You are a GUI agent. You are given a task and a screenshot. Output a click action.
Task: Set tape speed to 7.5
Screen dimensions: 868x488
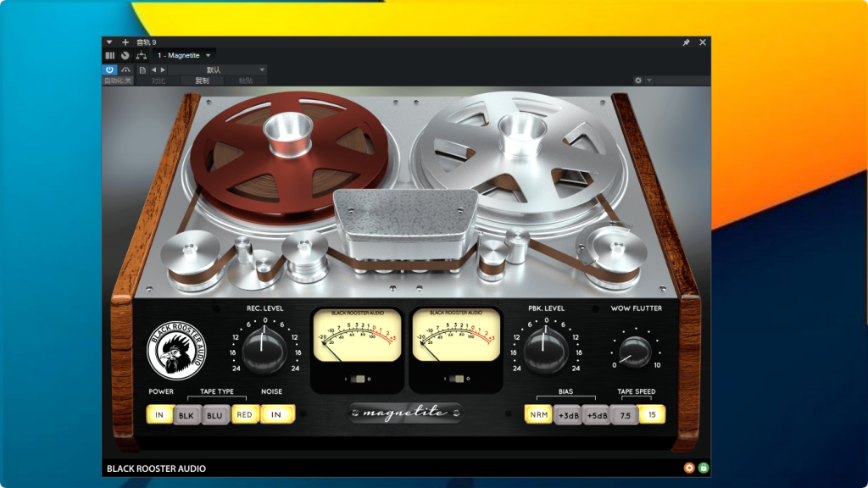tap(625, 415)
